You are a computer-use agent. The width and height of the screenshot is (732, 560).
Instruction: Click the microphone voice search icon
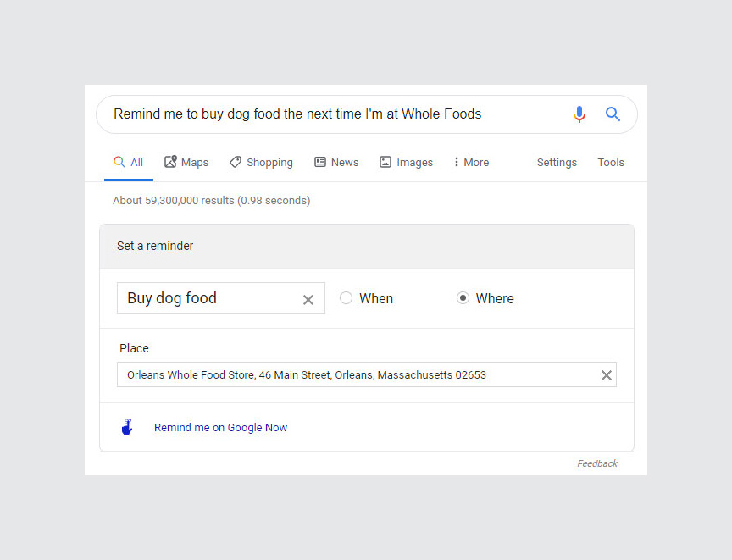tap(579, 114)
